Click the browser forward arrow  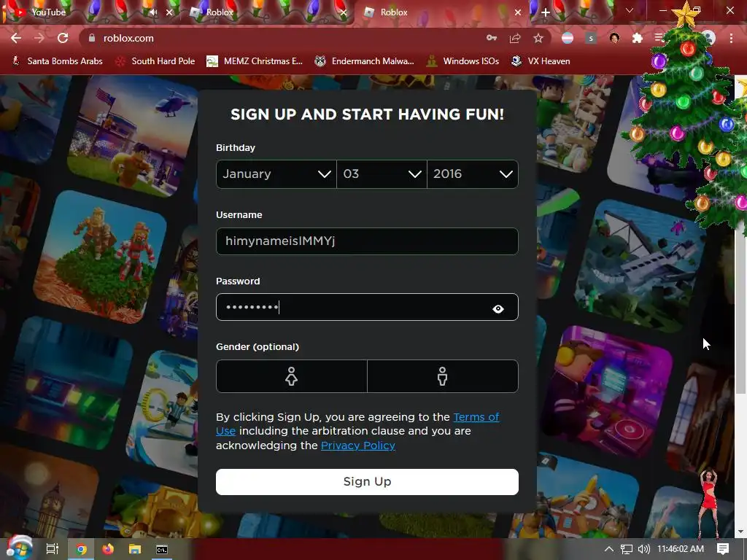tap(39, 38)
